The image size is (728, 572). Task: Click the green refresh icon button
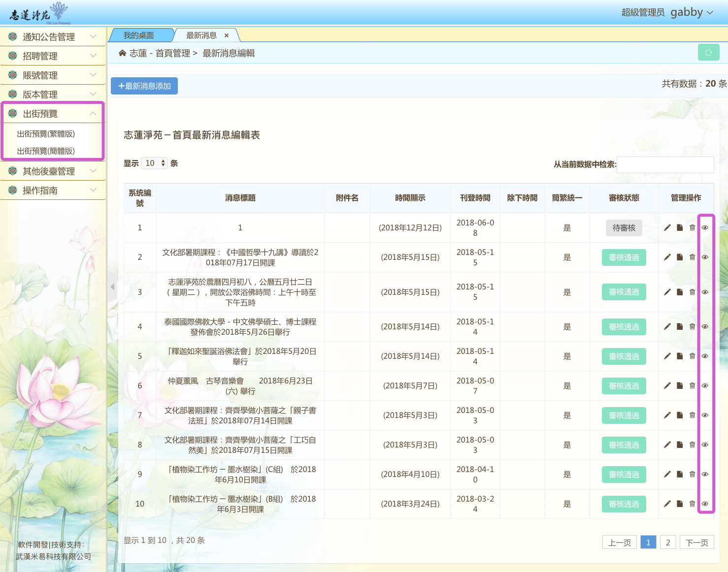[x=708, y=53]
